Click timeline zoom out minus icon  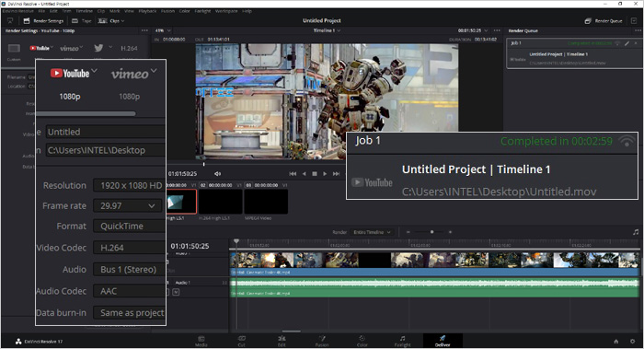[408, 232]
